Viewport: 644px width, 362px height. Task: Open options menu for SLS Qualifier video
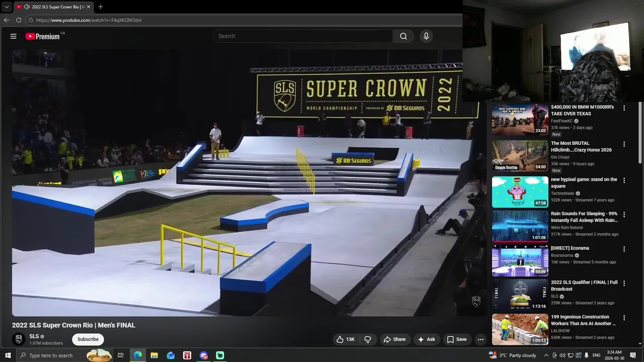tap(624, 283)
